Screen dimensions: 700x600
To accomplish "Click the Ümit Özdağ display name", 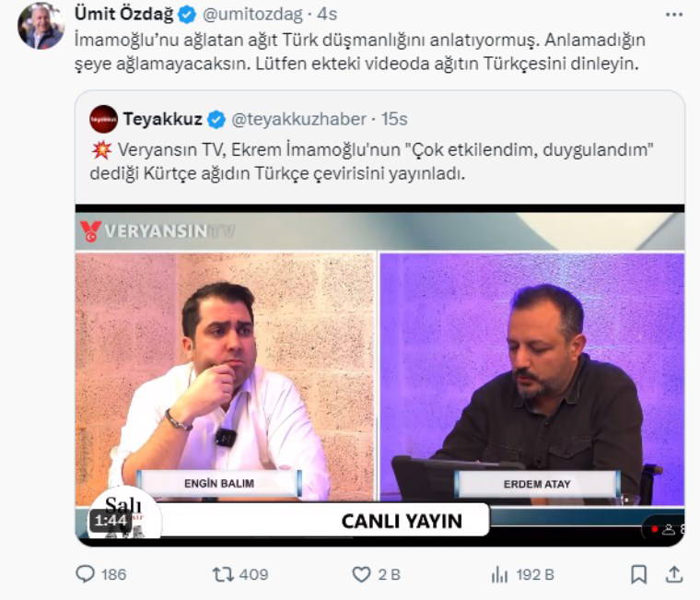I will 124,15.
